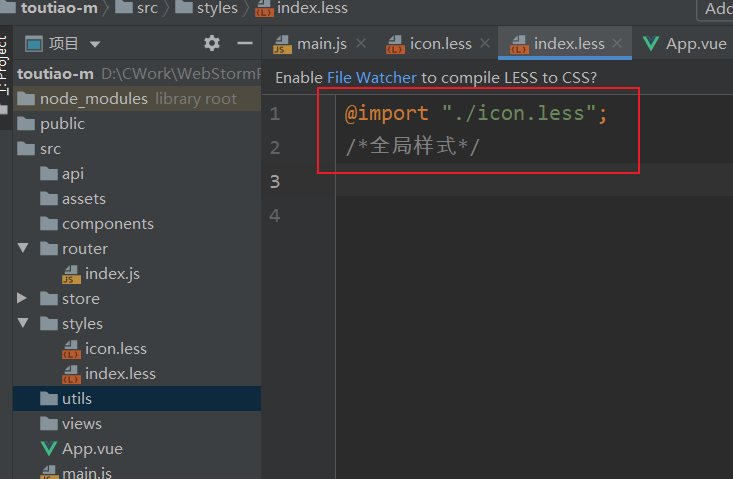
Task: Open icon.less in project tree
Action: (116, 349)
